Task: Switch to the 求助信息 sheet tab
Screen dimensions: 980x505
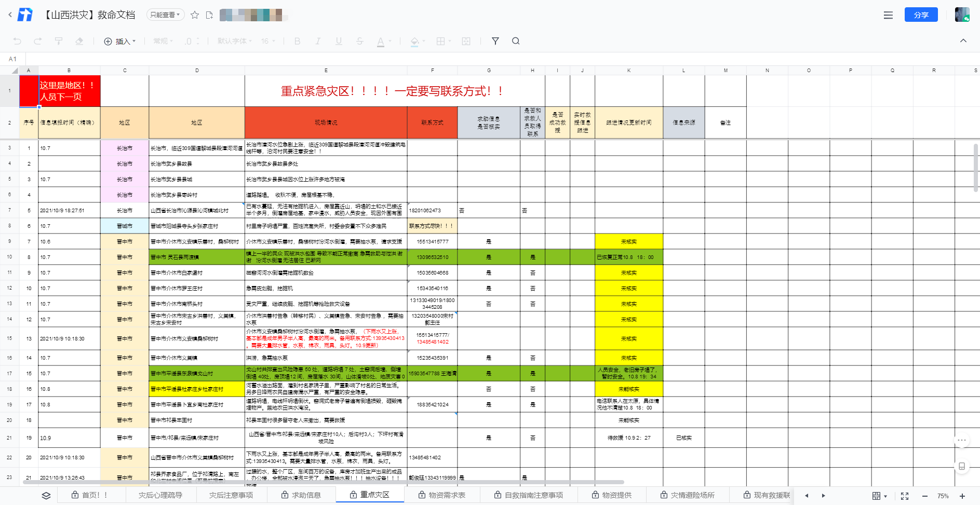Action: (x=301, y=495)
